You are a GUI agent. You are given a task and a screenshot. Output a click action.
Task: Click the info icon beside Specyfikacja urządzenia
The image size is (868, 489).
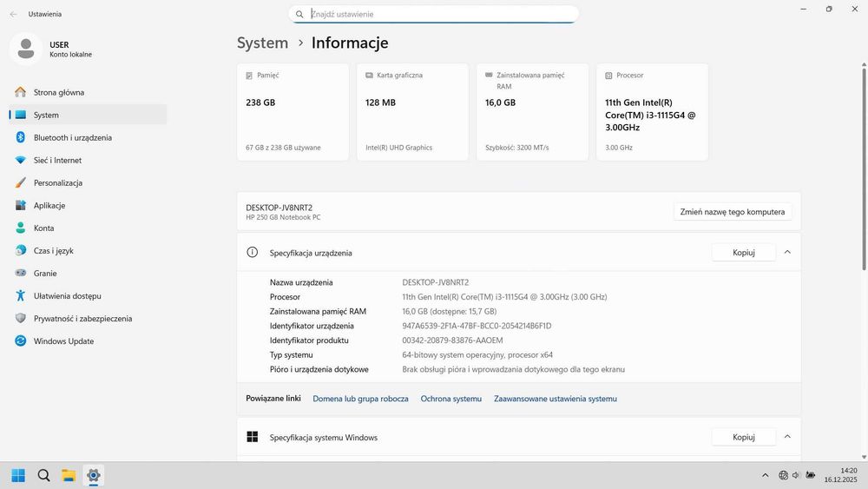click(x=253, y=253)
